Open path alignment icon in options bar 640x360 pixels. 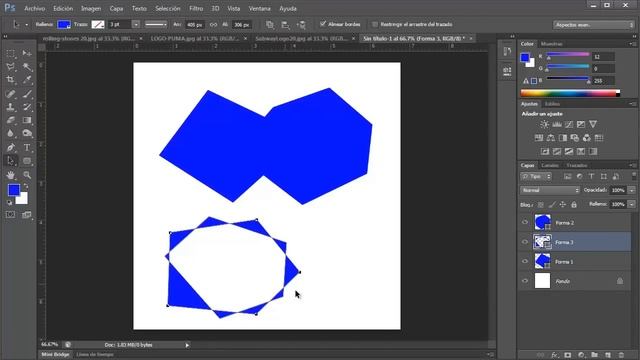click(286, 25)
